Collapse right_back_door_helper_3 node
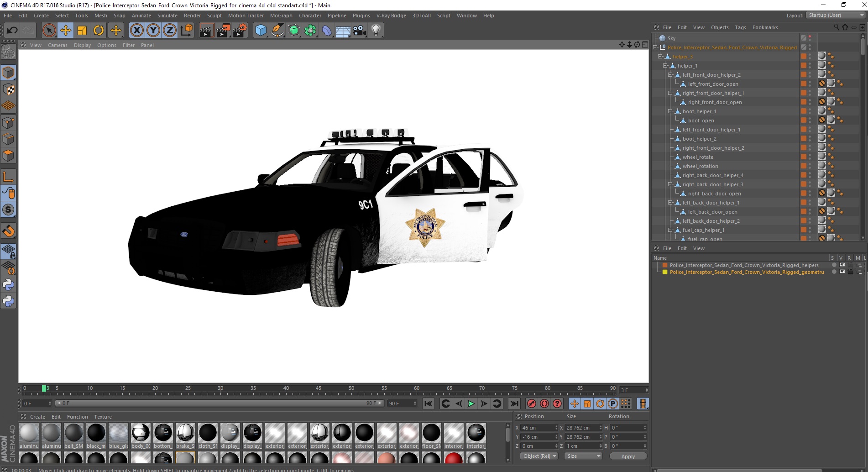Image resolution: width=868 pixels, height=472 pixels. coord(670,184)
